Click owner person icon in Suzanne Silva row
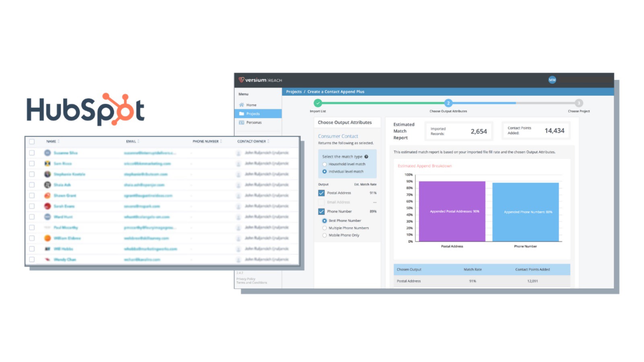Image resolution: width=644 pixels, height=362 pixels. click(238, 153)
